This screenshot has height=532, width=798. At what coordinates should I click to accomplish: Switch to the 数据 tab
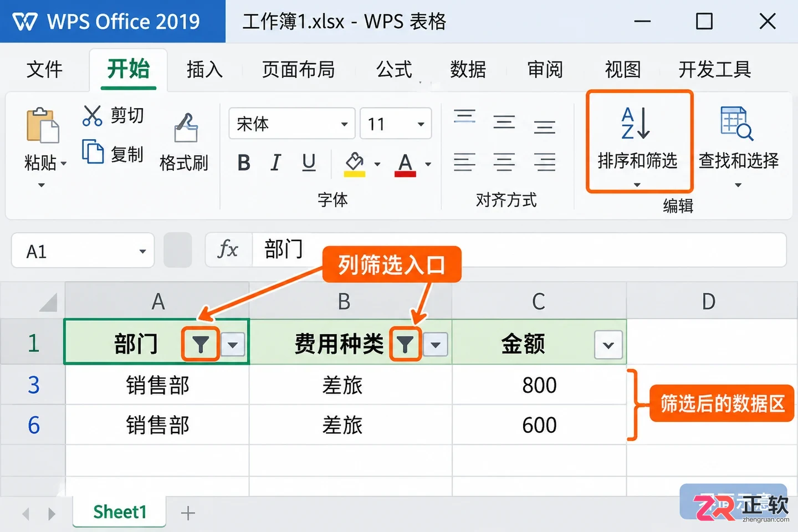pos(468,70)
